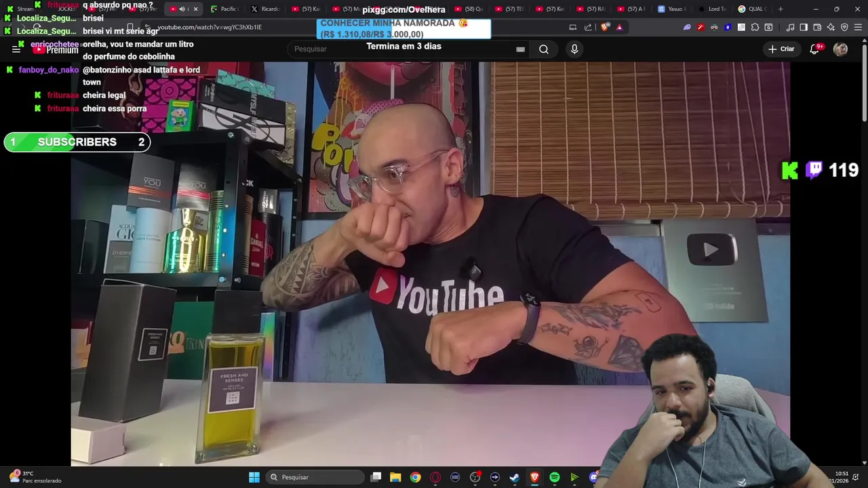The image size is (868, 488).
Task: Open Steam from the taskbar
Action: tap(515, 477)
